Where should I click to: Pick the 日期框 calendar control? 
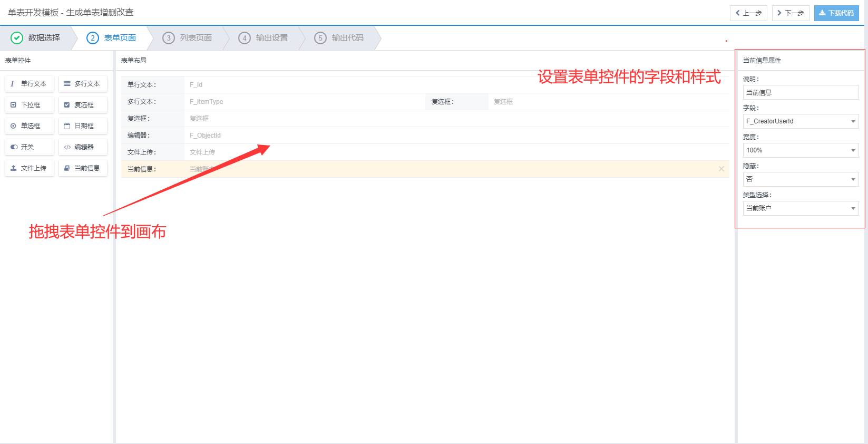coord(83,126)
